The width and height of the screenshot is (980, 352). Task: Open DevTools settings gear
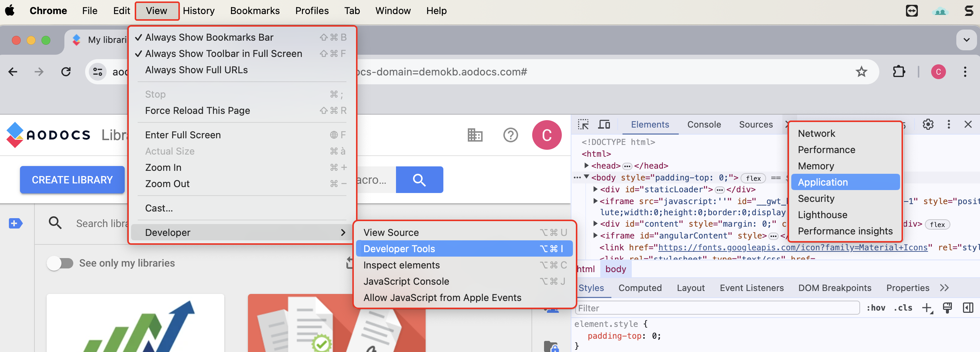[x=928, y=124]
